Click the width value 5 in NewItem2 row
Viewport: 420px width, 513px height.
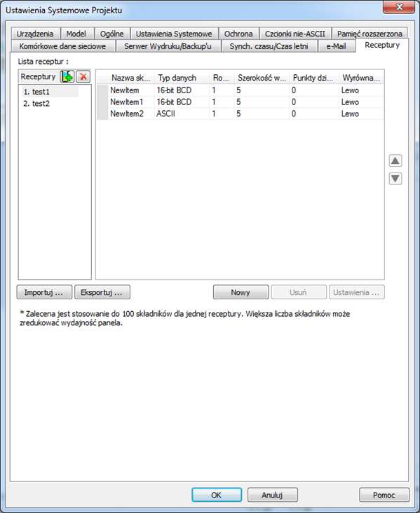[x=262, y=114]
